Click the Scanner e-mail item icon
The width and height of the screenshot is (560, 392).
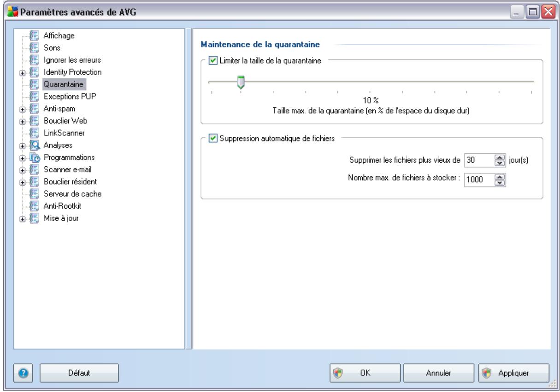coord(34,170)
